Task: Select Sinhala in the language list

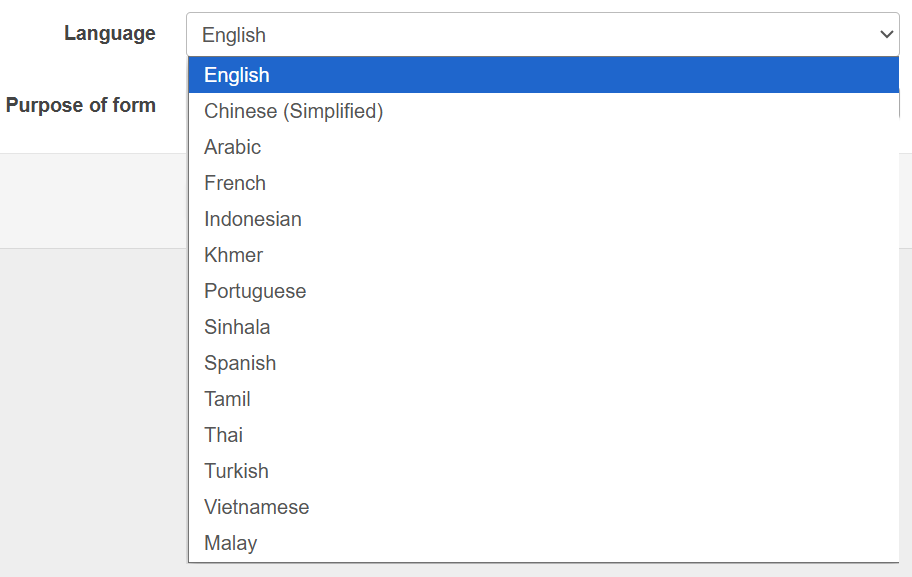Action: point(237,327)
